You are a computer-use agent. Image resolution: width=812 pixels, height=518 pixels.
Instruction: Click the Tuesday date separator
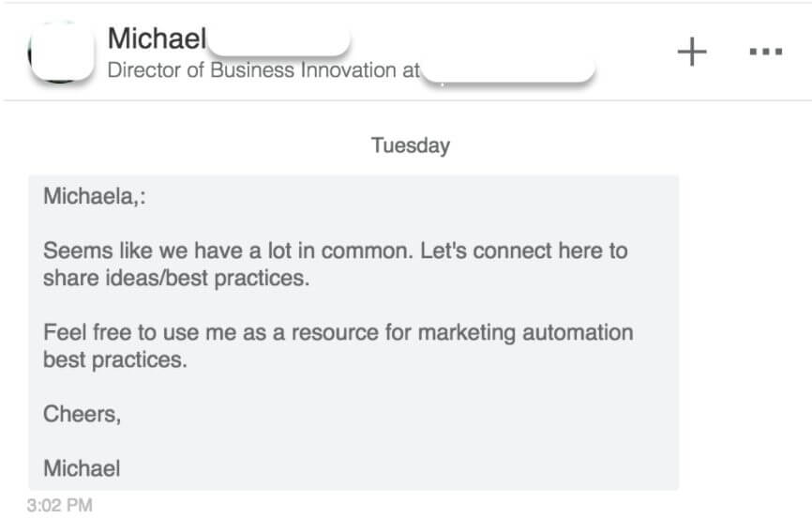[x=410, y=145]
